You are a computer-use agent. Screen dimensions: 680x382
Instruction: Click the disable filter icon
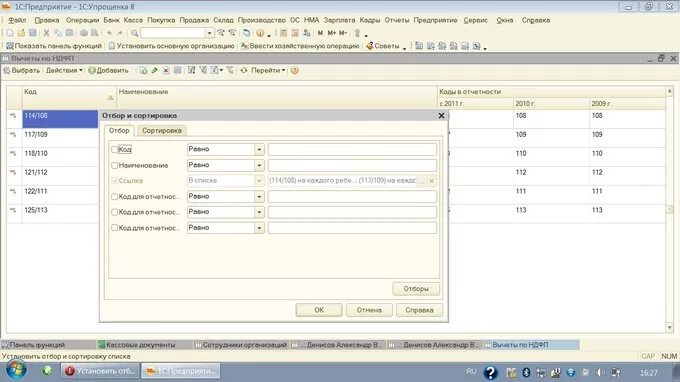tap(230, 70)
